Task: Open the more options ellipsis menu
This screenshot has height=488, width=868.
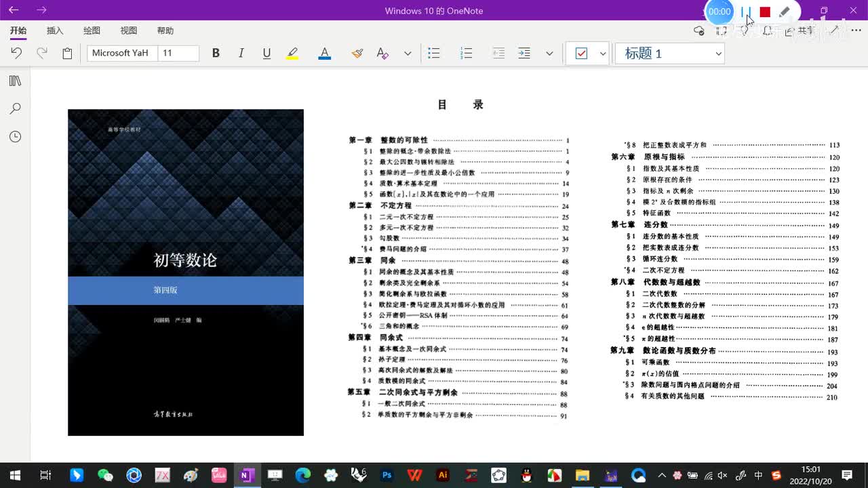Action: (857, 30)
